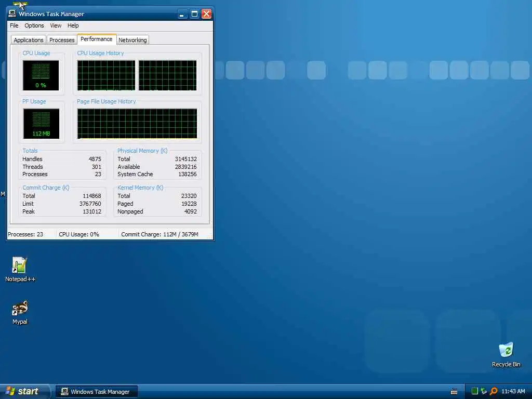Minimize the Task Manager window
The height and width of the screenshot is (399, 532).
[182, 14]
